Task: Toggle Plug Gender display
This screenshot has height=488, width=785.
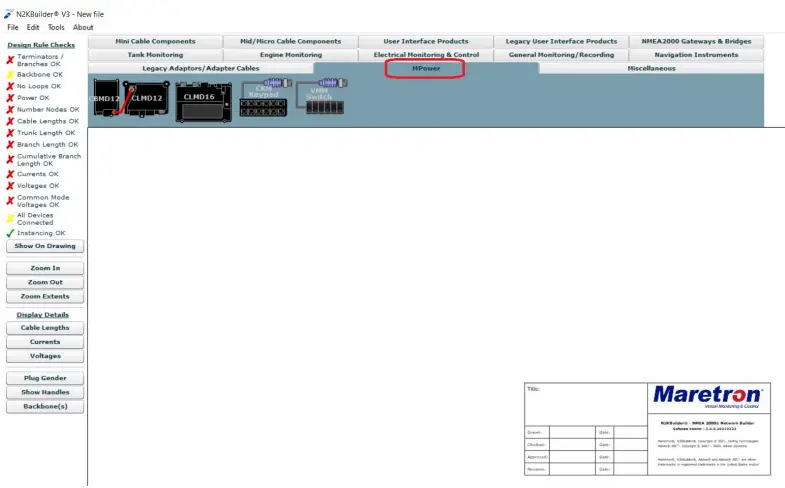Action: [x=45, y=378]
